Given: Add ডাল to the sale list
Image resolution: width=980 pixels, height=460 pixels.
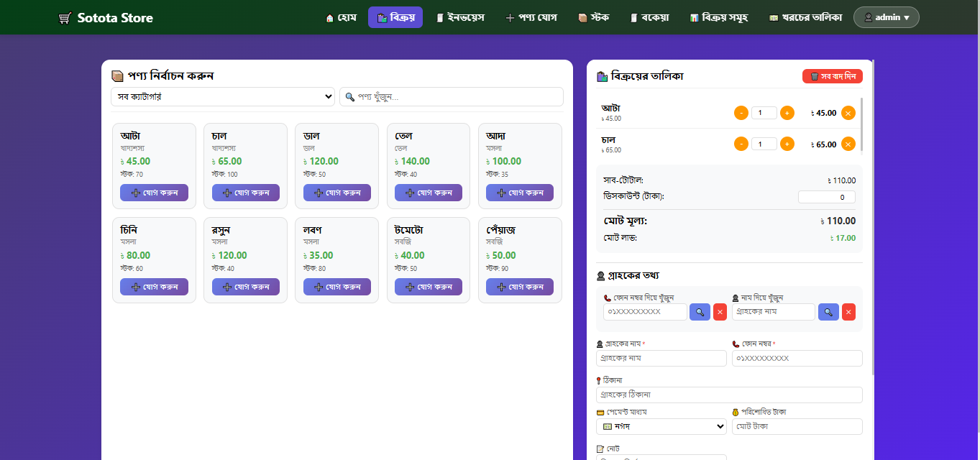Looking at the screenshot, I should tap(337, 193).
